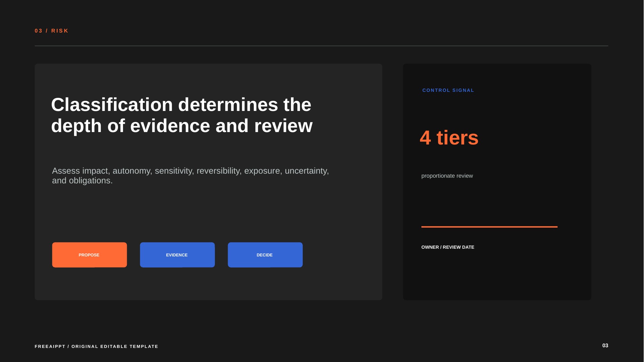This screenshot has width=644, height=362.
Task: Select the '03 / RISK' section label
Action: [52, 31]
